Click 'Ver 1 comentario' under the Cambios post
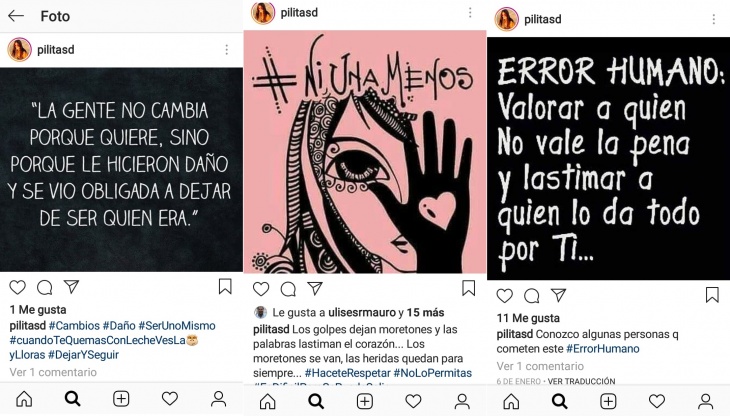 click(53, 372)
